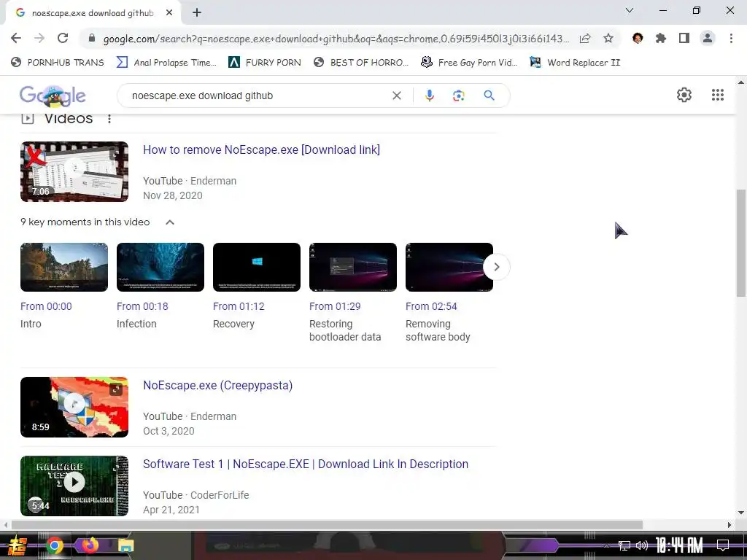Click the horizontal scrollbar thumb
The image size is (747, 560).
(327, 525)
